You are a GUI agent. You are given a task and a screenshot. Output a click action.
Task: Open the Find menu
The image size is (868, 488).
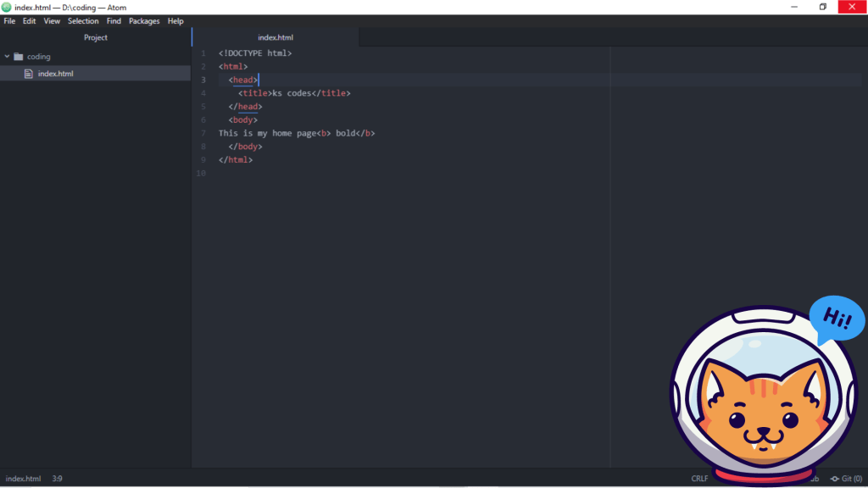[x=114, y=21]
